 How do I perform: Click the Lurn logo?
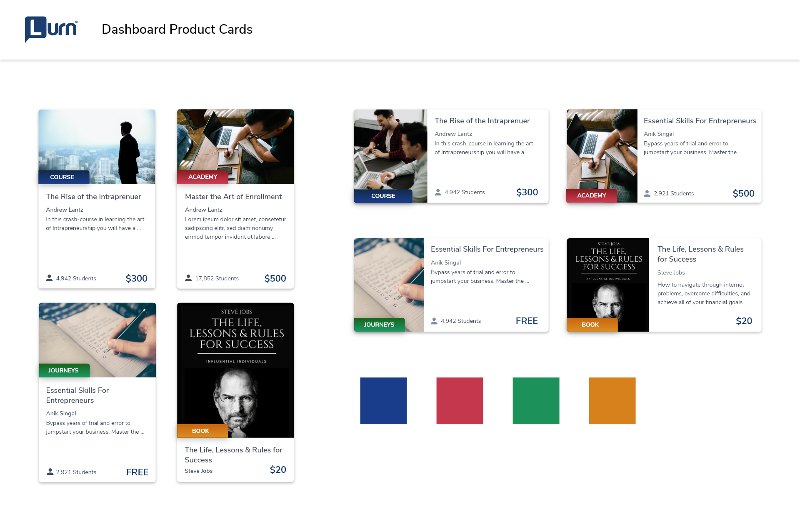(x=51, y=29)
